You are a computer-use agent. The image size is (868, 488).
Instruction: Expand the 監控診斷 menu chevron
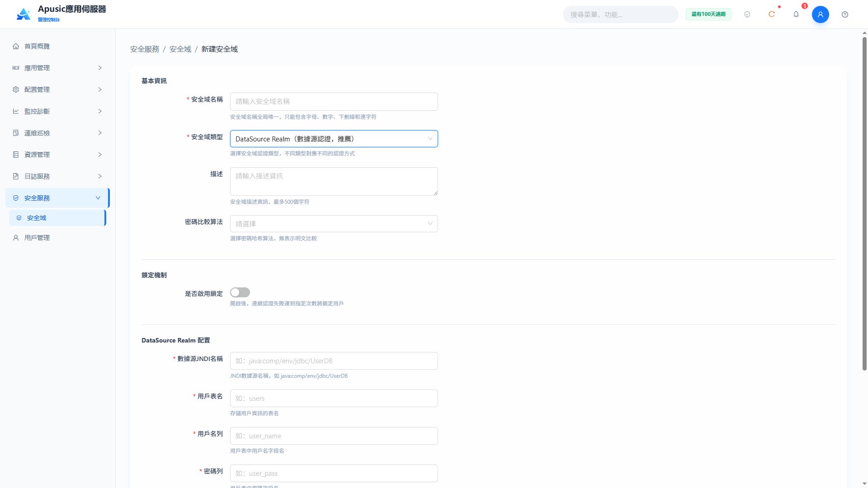pyautogui.click(x=100, y=111)
